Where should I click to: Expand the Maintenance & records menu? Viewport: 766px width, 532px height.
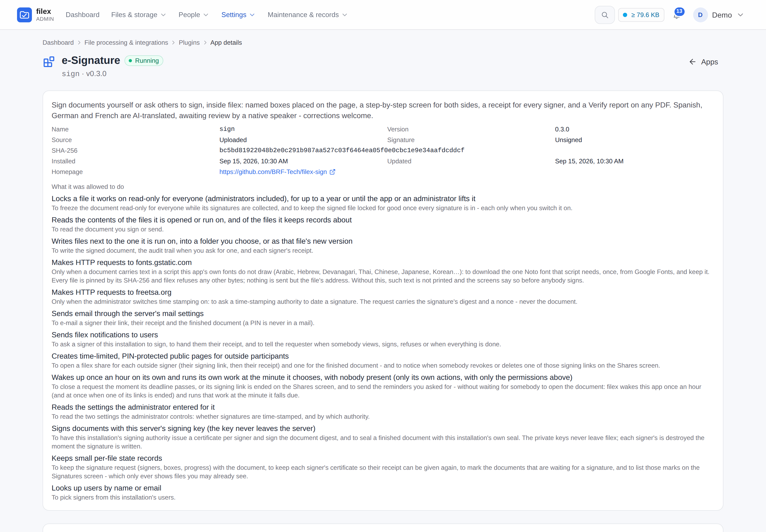(x=307, y=15)
